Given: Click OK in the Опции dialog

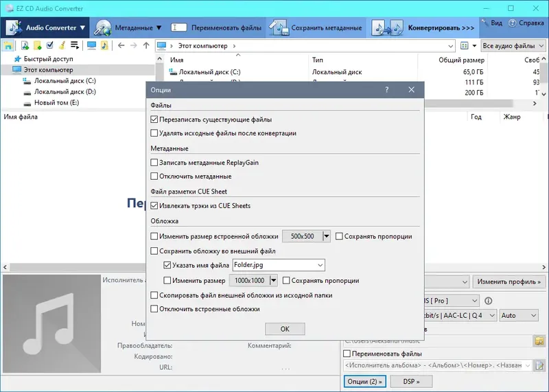Looking at the screenshot, I should pyautogui.click(x=285, y=329).
